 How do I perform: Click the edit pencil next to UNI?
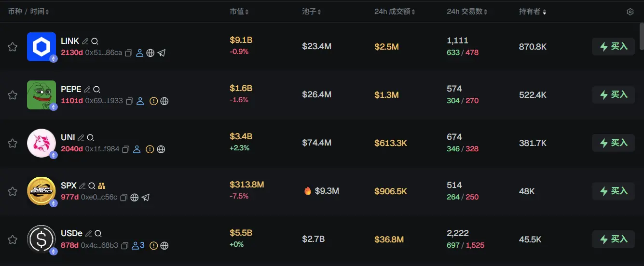click(81, 138)
